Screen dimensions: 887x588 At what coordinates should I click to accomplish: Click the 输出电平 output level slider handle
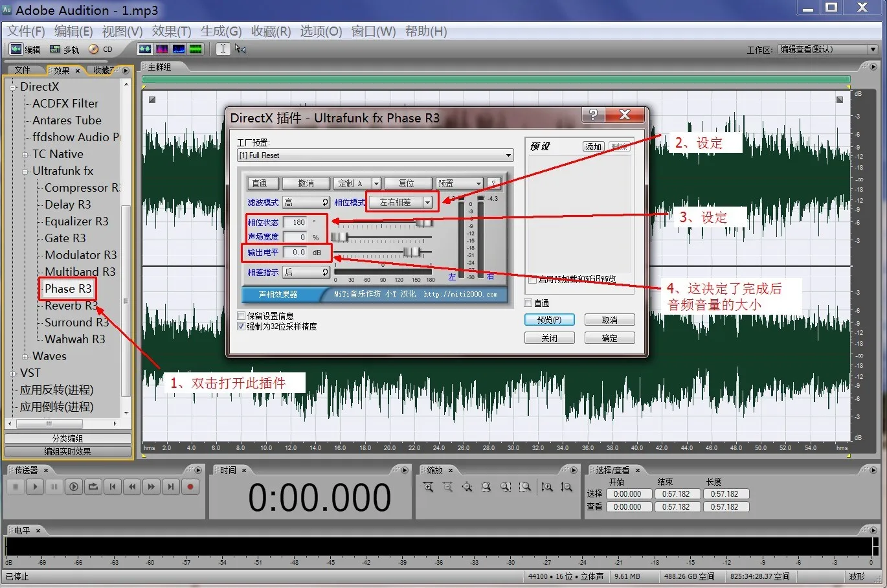coord(412,252)
